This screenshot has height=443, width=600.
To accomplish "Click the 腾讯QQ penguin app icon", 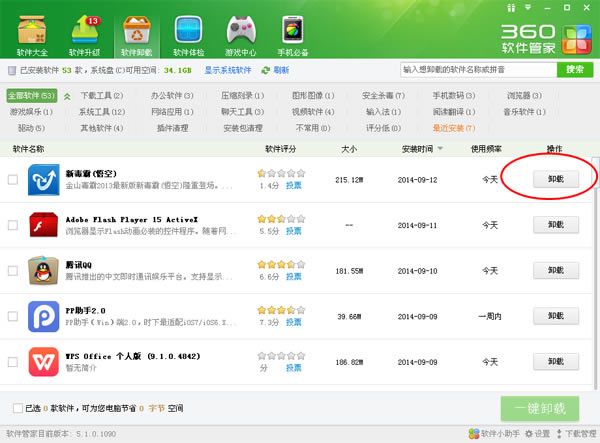I will click(44, 270).
